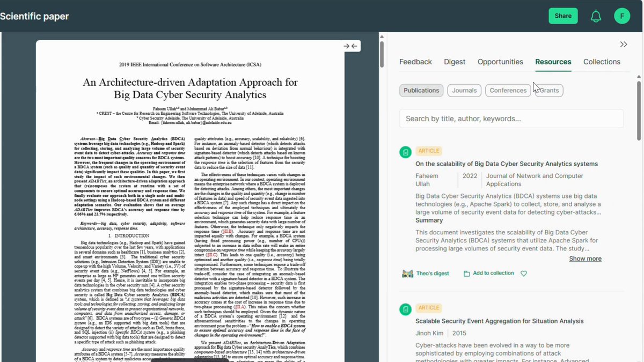644x362 pixels.
Task: Click the paper title in document viewer
Action: [190, 88]
